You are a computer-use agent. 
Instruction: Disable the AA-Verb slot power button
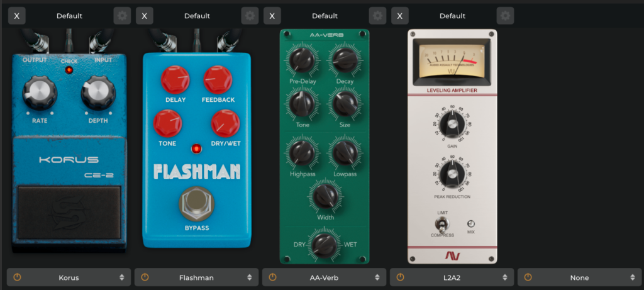[x=272, y=277]
